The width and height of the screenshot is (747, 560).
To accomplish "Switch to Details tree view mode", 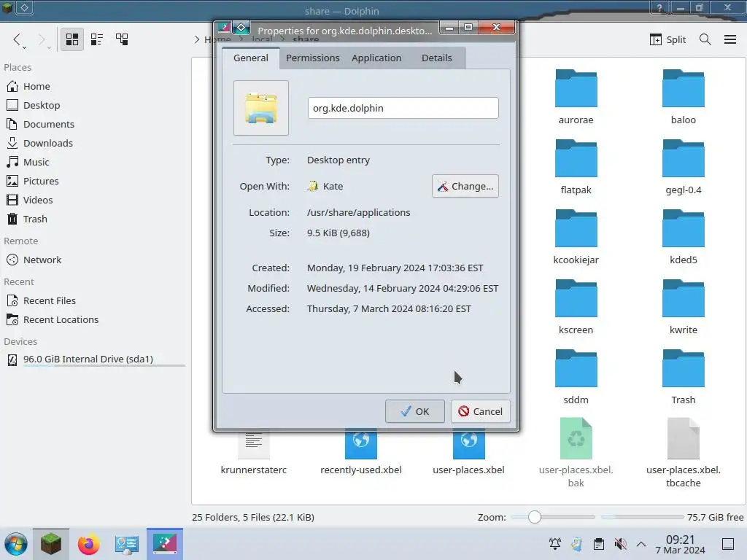I will [x=122, y=39].
